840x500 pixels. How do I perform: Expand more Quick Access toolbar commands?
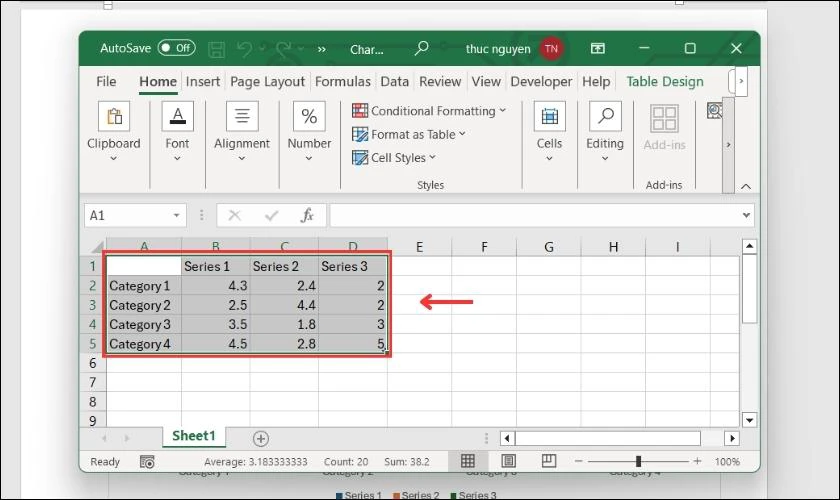[321, 49]
